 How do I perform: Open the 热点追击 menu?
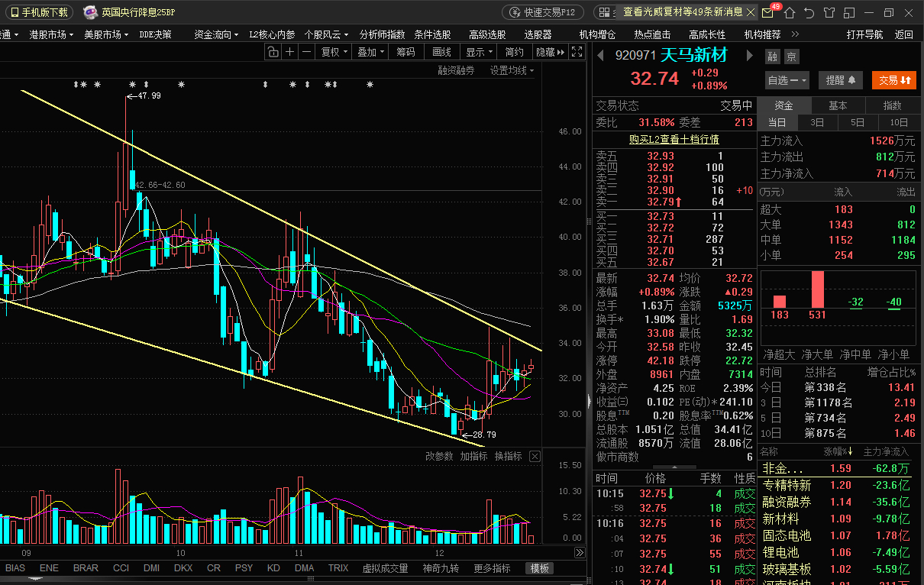tap(652, 34)
